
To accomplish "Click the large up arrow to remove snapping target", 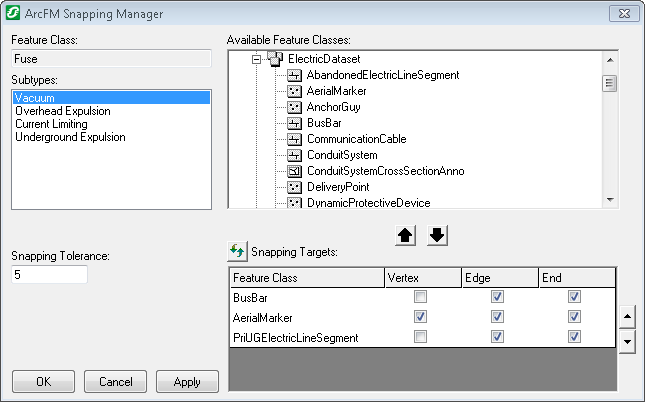I will [x=405, y=235].
